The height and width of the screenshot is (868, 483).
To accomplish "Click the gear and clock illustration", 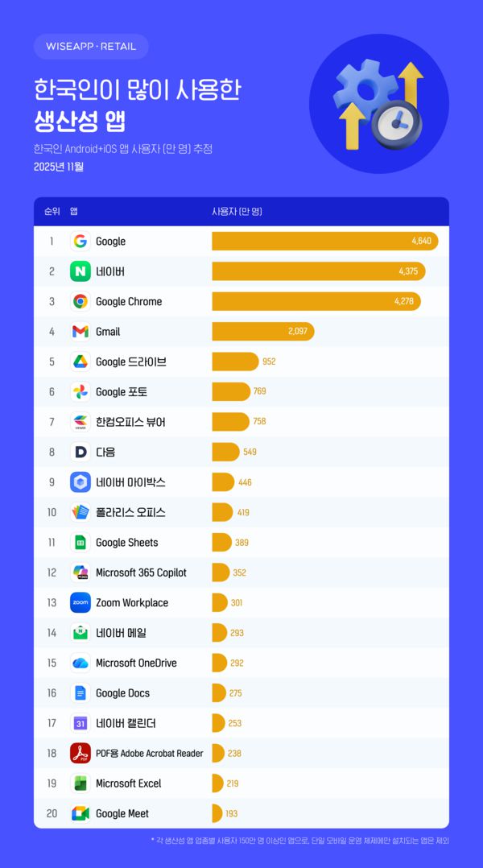I will click(378, 105).
